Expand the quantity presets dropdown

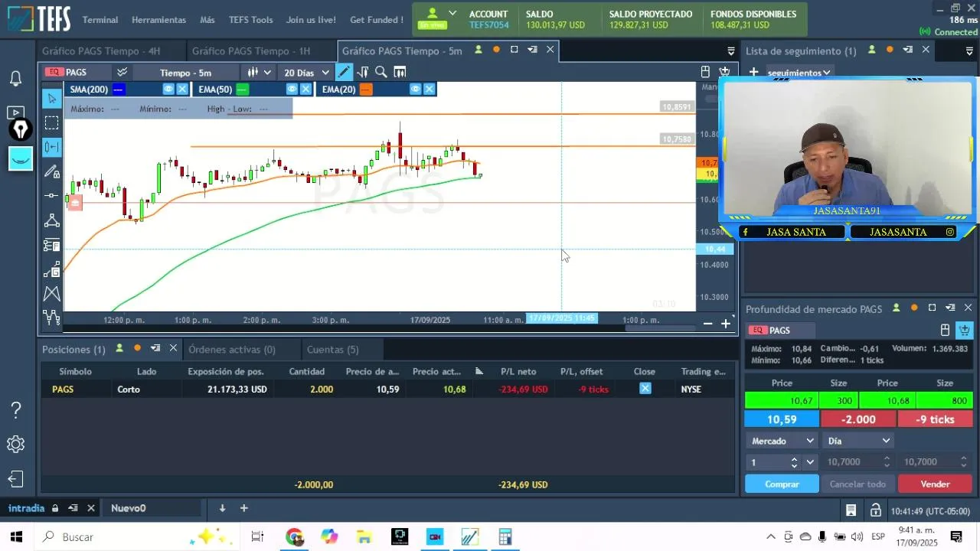pyautogui.click(x=810, y=462)
